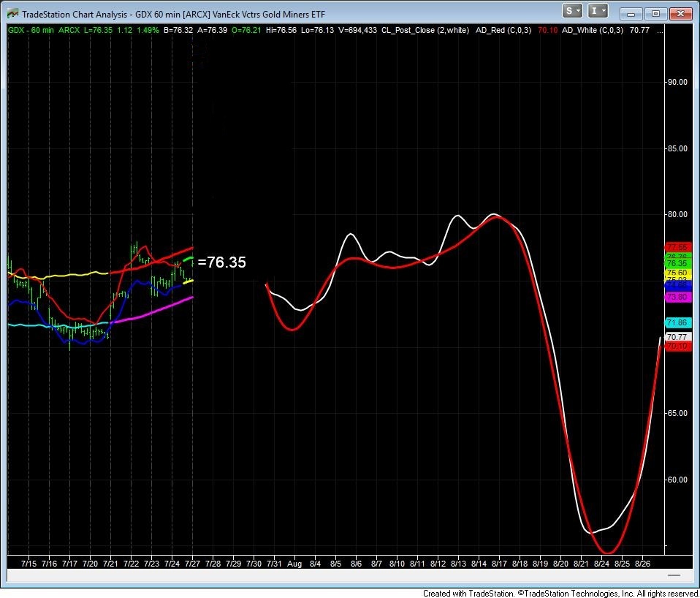This screenshot has width=700, height=598.
Task: Click the 85.00 price axis label
Action: pyautogui.click(x=677, y=148)
